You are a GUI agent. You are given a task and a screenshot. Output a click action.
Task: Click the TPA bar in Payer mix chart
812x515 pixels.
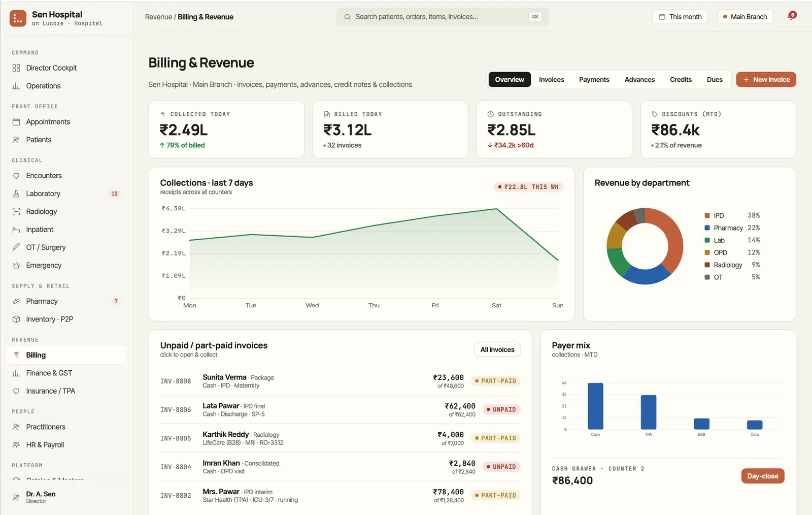tap(649, 412)
